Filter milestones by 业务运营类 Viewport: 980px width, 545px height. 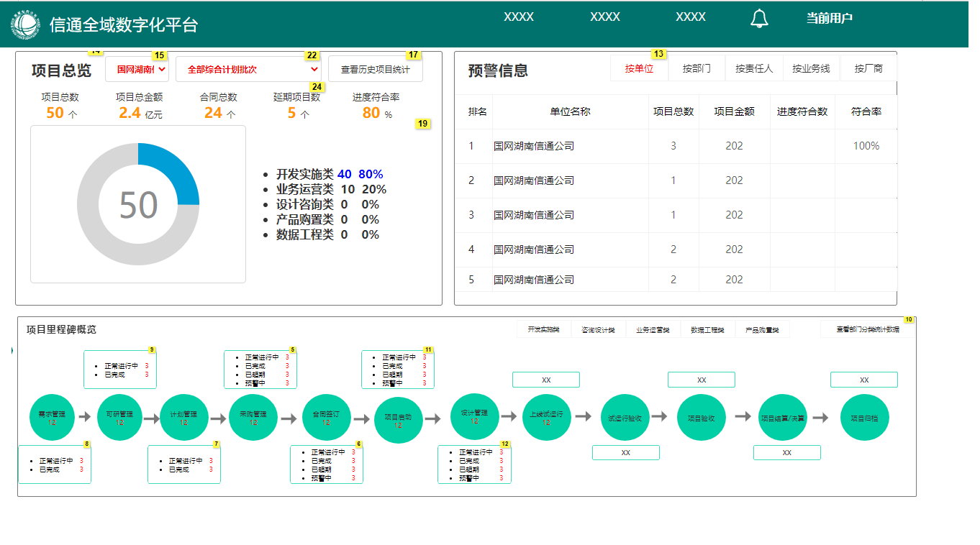pyautogui.click(x=653, y=329)
